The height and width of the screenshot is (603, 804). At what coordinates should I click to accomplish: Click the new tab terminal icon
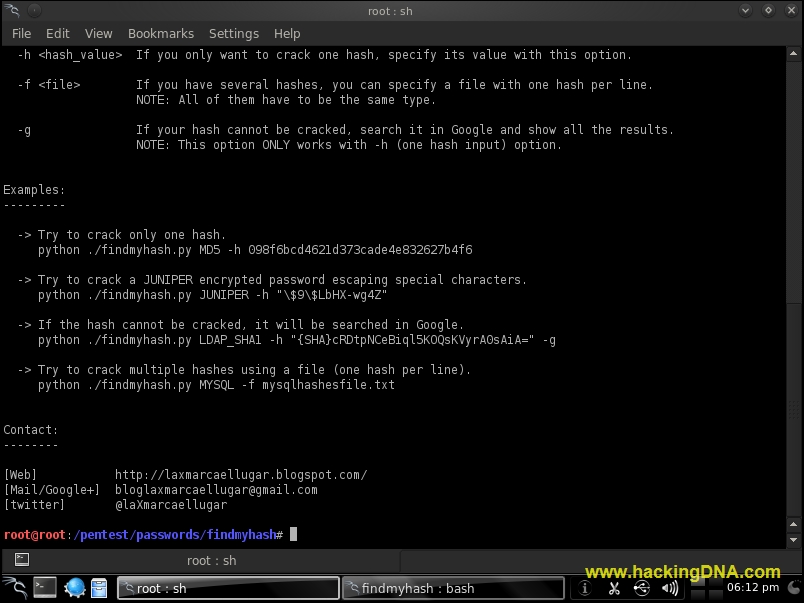pos(22,559)
